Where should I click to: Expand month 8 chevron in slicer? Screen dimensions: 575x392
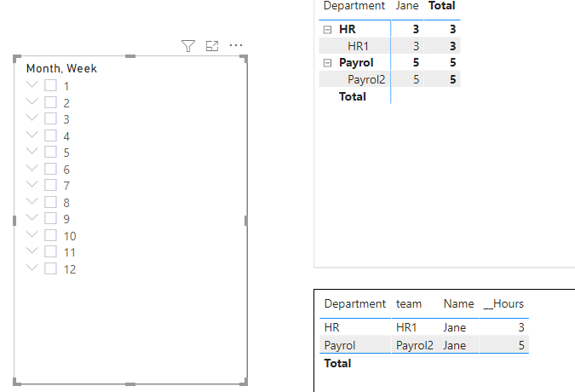32,201
